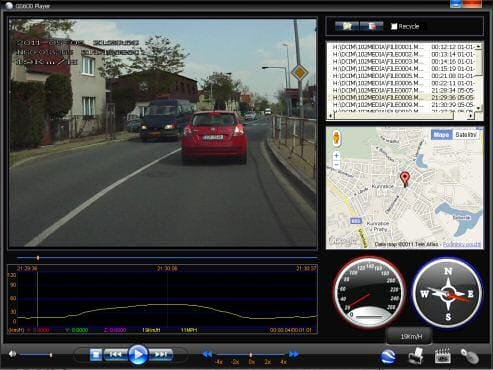Screen dimensions: 493x370
Task: Enable the Recycle checkbox
Action: click(x=394, y=26)
